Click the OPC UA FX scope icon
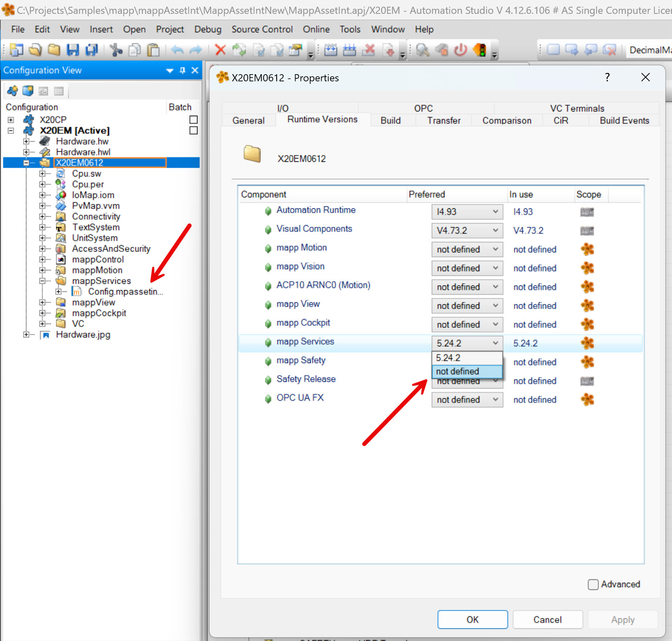Viewport: 672px width, 641px height. point(587,400)
